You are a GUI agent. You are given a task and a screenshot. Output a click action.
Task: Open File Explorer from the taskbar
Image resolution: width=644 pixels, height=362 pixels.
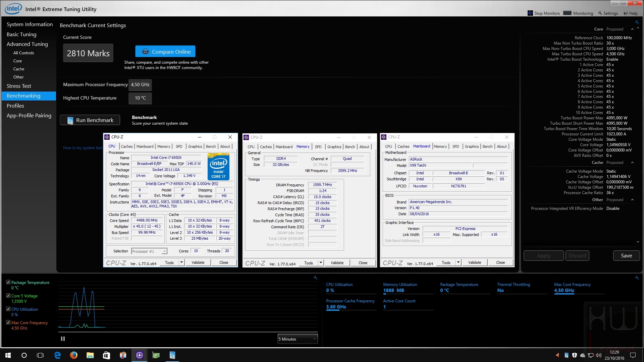coord(90,355)
